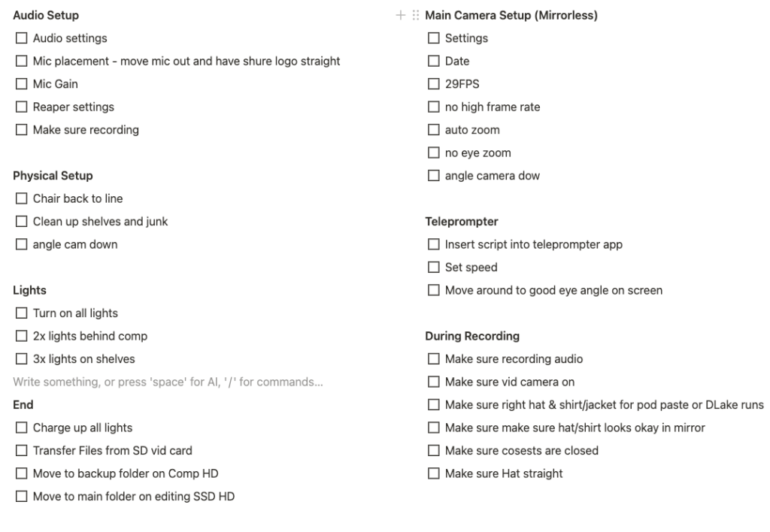Screen dimensions: 770x532
Task: Check Set speed under Teleprompter
Action: coord(434,267)
